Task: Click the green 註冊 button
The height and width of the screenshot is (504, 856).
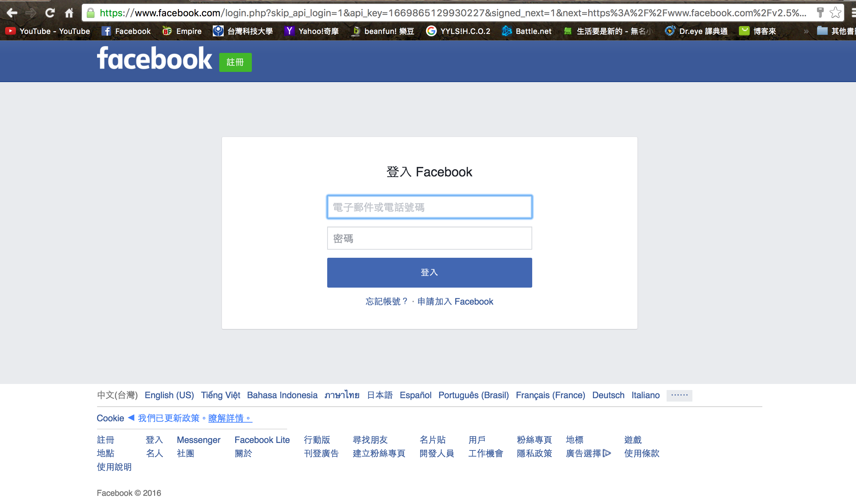Action: tap(235, 62)
